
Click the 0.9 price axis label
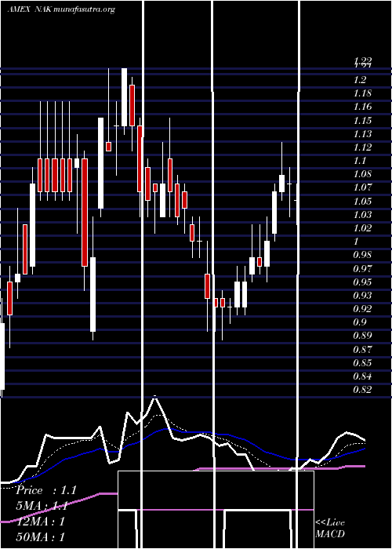click(x=359, y=322)
